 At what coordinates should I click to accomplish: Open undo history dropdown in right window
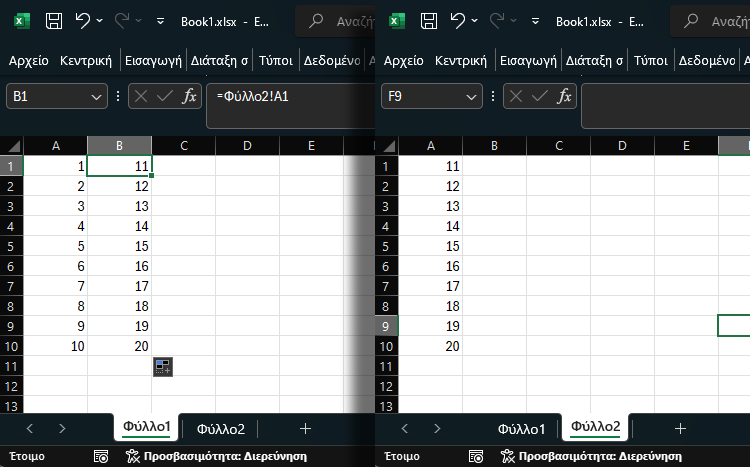point(474,21)
